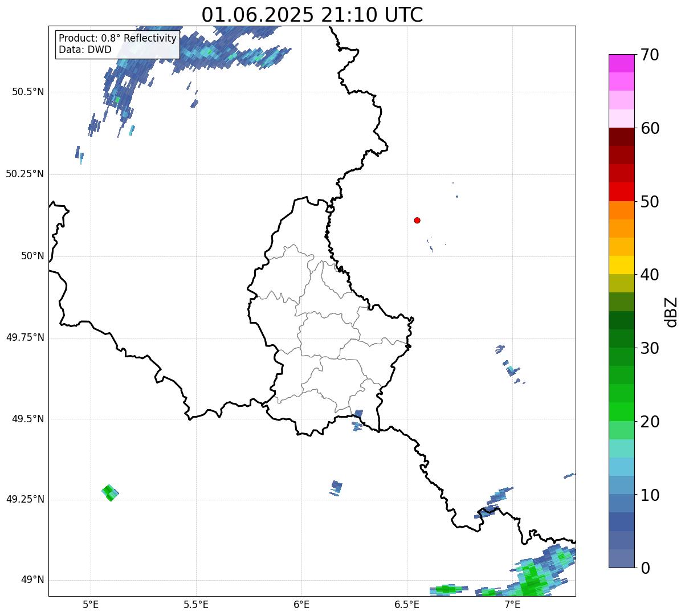The width and height of the screenshot is (685, 616).
Task: Click the 5.5°E longitude label
Action: click(x=196, y=604)
